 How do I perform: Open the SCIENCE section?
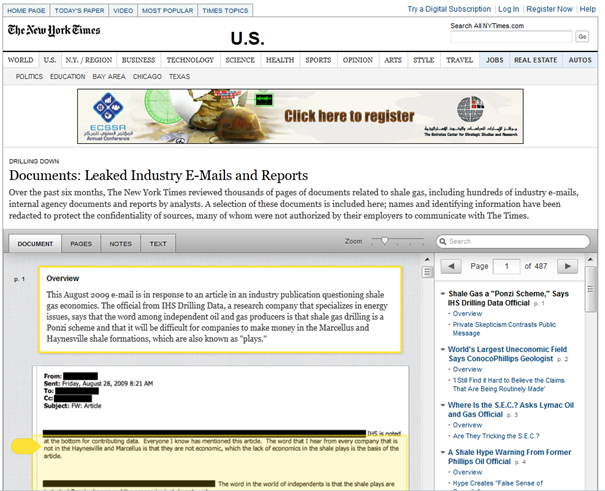(x=240, y=60)
